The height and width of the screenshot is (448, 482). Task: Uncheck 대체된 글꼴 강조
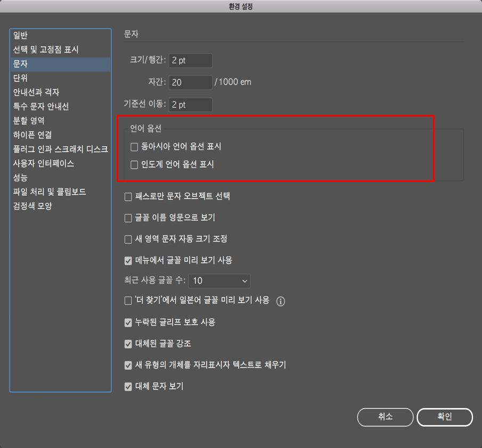pos(128,344)
